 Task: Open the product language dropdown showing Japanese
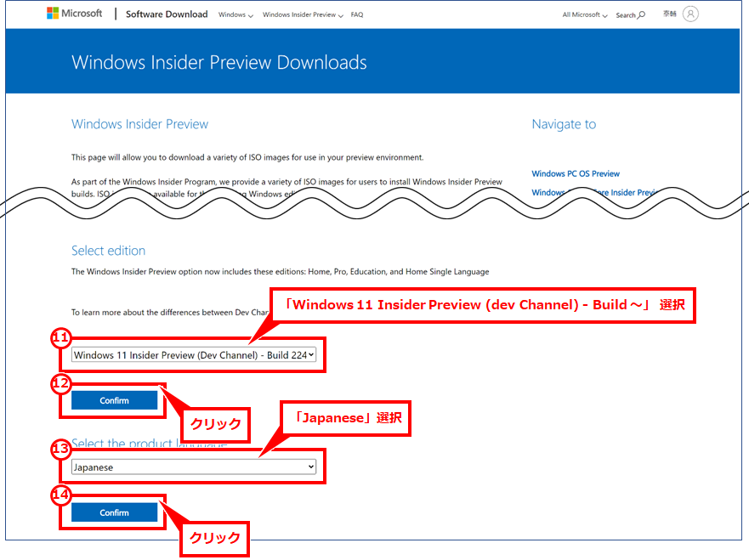(x=194, y=467)
